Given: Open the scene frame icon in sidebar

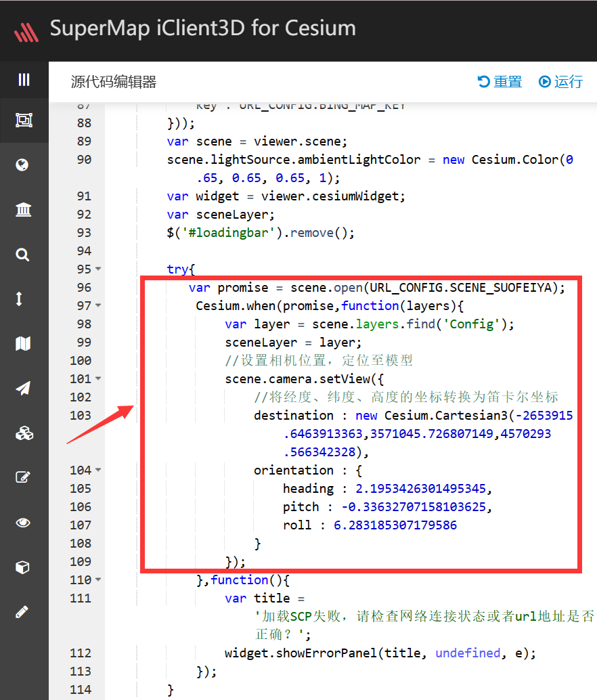Looking at the screenshot, I should tap(24, 120).
